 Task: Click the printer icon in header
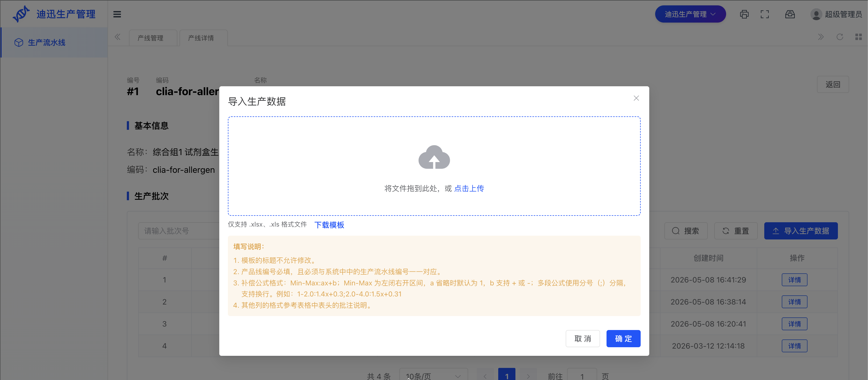pos(744,14)
